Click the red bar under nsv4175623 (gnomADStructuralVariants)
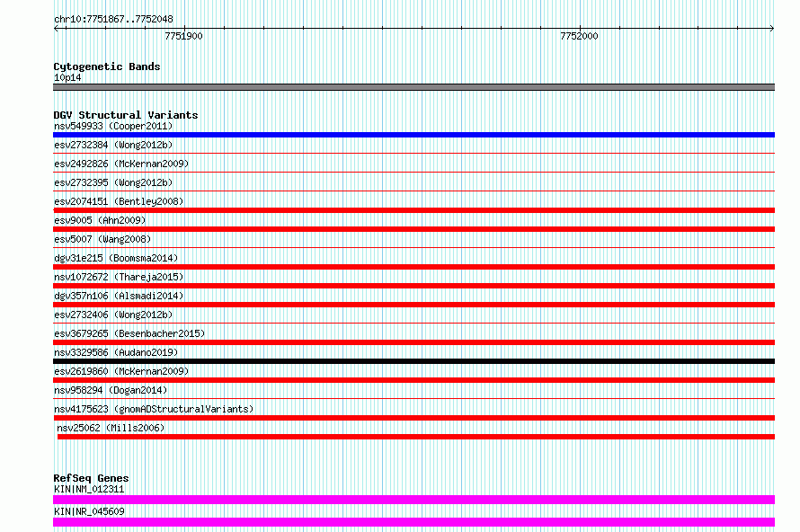Image resolution: width=800 pixels, height=532 pixels. tap(413, 418)
